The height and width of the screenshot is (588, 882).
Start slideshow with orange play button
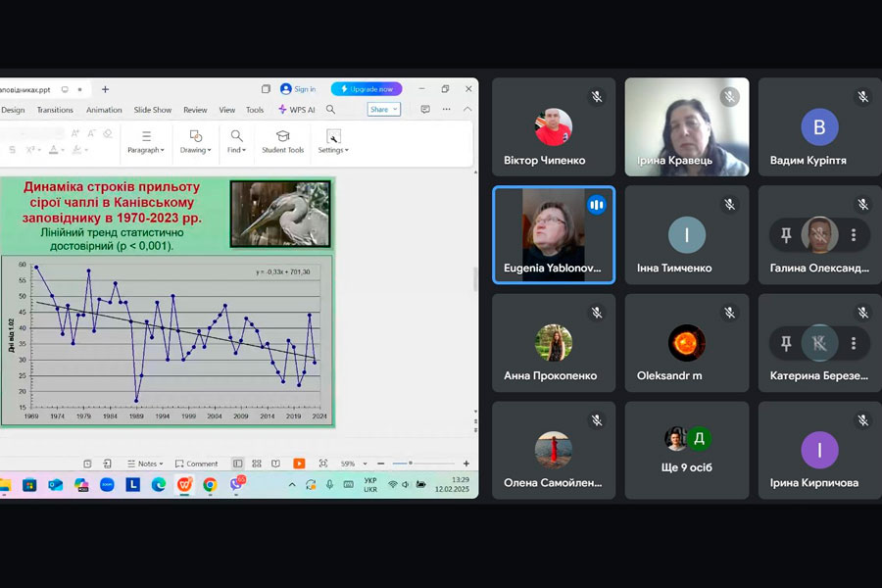(299, 464)
